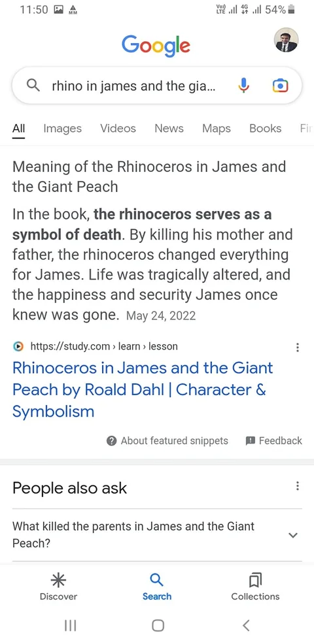Tap the magnifier icon in search bar
This screenshot has height=644, width=314.
click(x=33, y=86)
